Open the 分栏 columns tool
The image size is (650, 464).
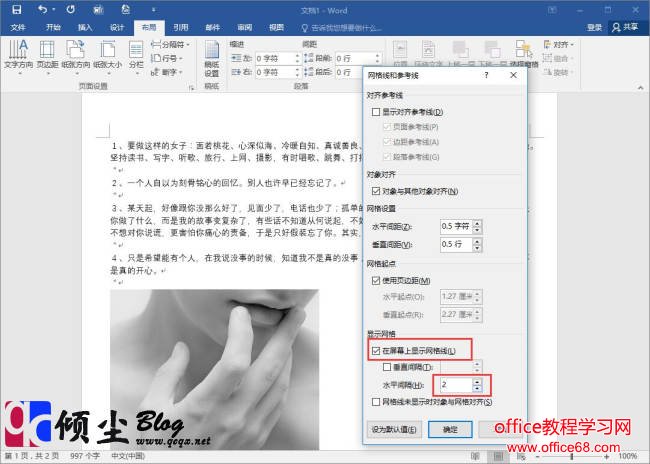point(136,56)
